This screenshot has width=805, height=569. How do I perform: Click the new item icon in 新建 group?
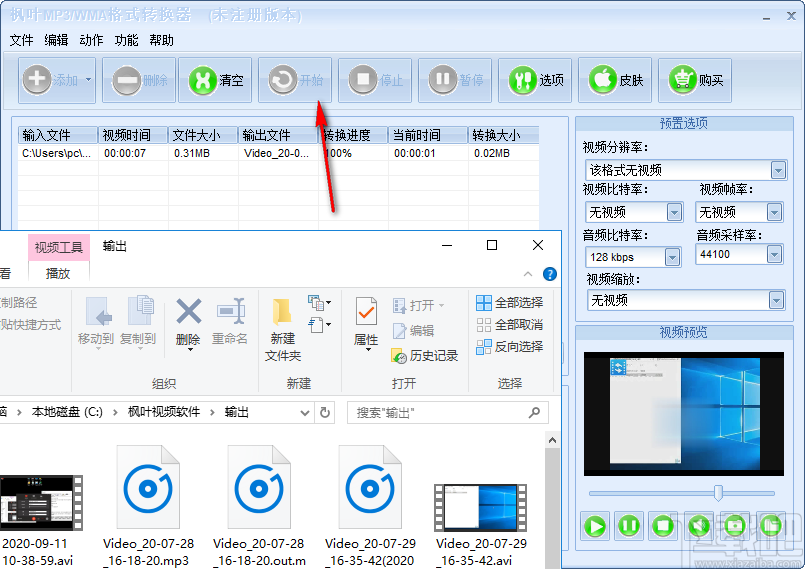coord(319,302)
